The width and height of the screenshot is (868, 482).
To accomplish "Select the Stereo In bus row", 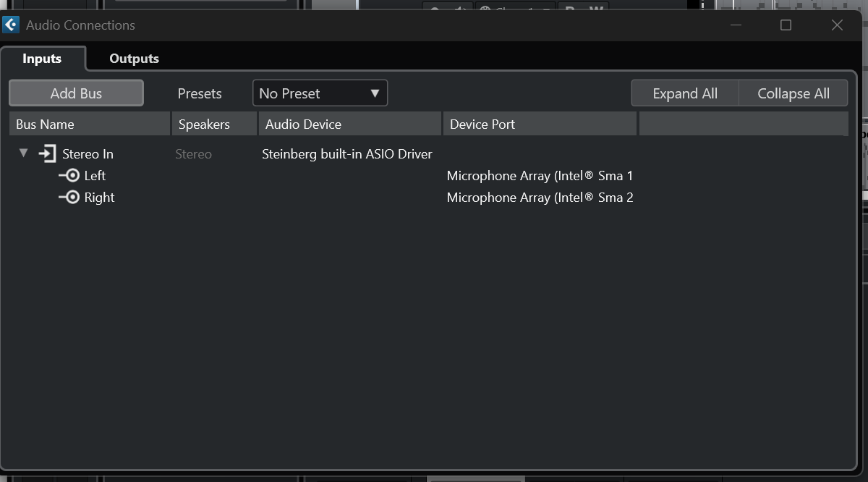I will point(88,154).
